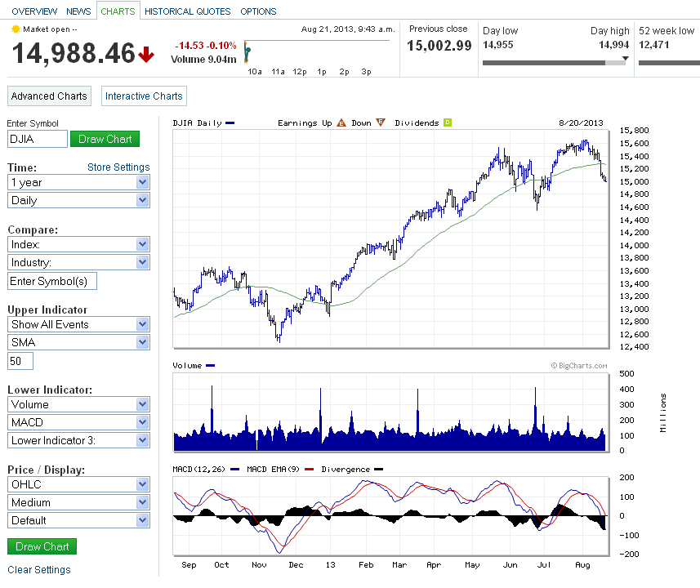Click the DJIA Daily blue legend marker

pos(229,122)
